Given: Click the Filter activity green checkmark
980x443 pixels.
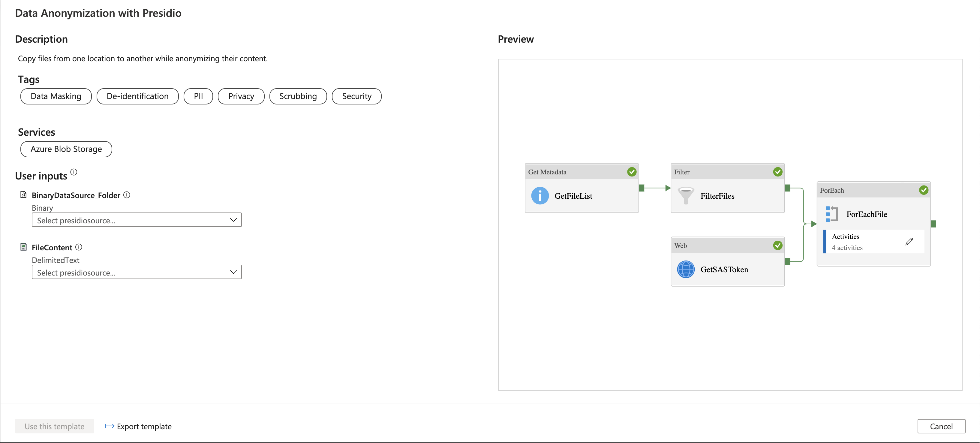Looking at the screenshot, I should [778, 172].
